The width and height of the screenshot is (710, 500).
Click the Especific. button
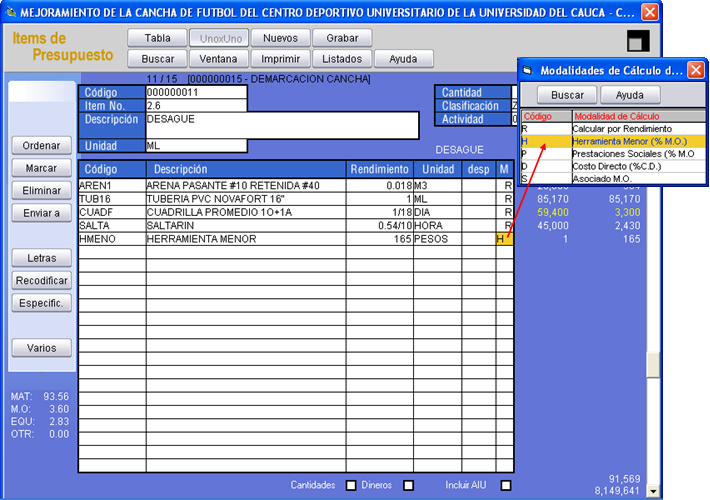(x=42, y=303)
